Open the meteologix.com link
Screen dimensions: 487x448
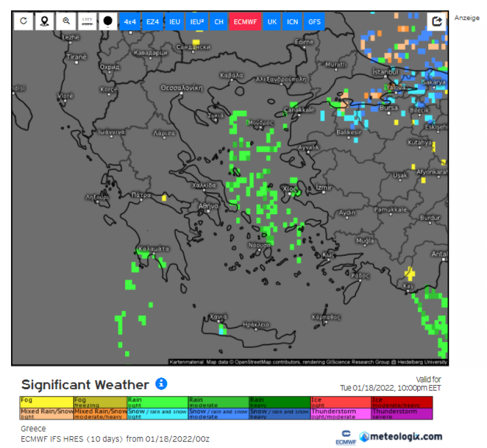(401, 436)
